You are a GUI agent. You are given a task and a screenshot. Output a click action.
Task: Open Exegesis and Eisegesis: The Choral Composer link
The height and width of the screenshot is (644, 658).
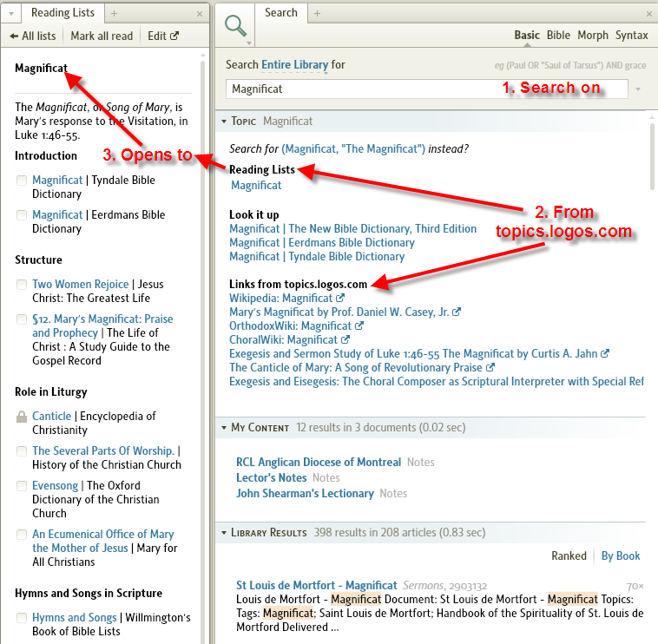click(437, 381)
